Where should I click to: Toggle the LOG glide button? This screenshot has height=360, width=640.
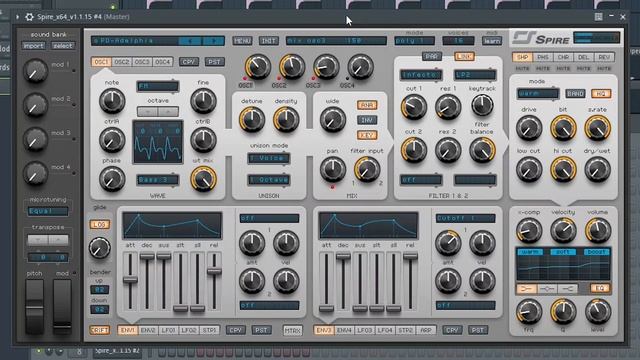[100, 224]
